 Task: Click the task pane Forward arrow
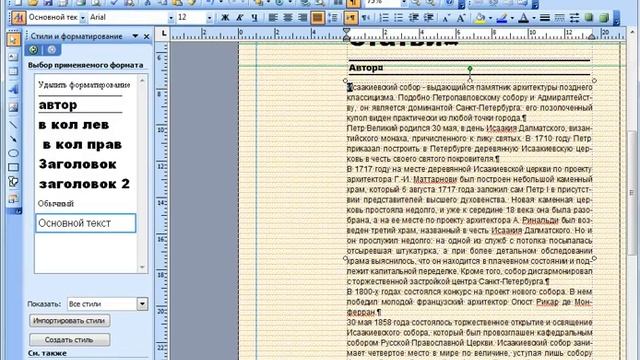51,50
